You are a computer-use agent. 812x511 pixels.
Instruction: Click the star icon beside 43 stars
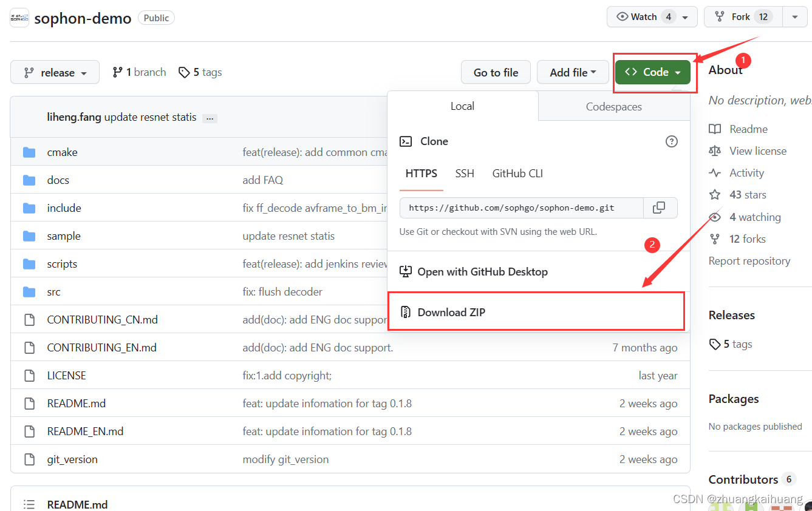(715, 195)
